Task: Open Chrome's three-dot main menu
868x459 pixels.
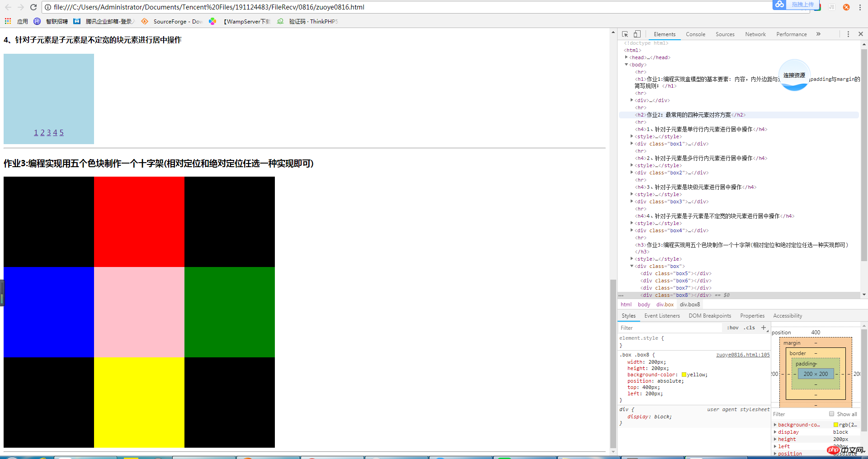Action: tap(860, 7)
